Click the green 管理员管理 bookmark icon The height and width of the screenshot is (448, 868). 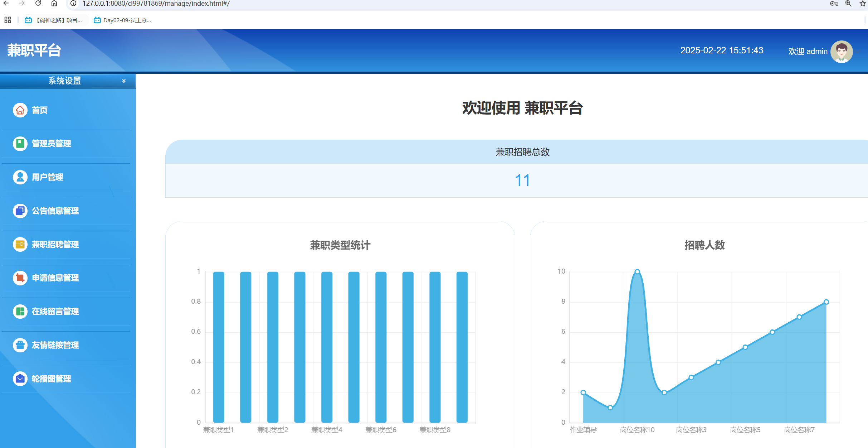click(20, 144)
